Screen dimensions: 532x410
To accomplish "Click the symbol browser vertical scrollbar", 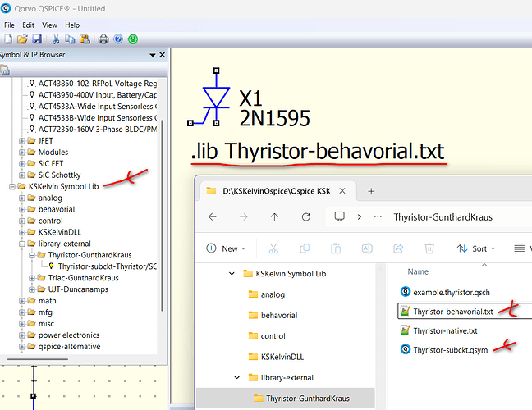I will coord(162,215).
